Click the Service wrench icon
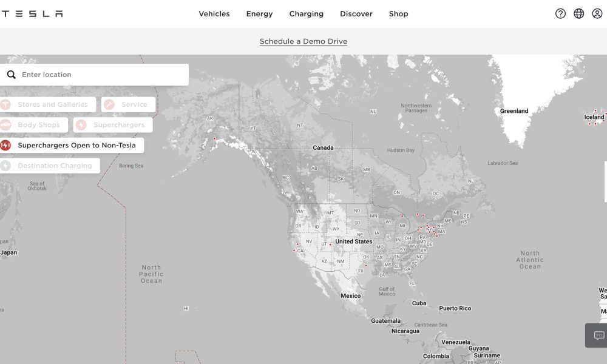 [x=109, y=104]
